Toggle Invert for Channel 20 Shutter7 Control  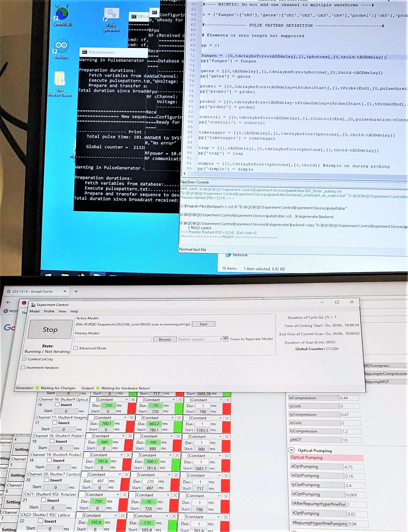click(47, 480)
